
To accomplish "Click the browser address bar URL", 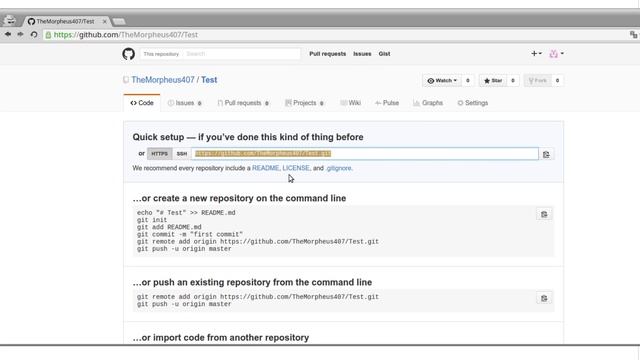I will pyautogui.click(x=126, y=35).
